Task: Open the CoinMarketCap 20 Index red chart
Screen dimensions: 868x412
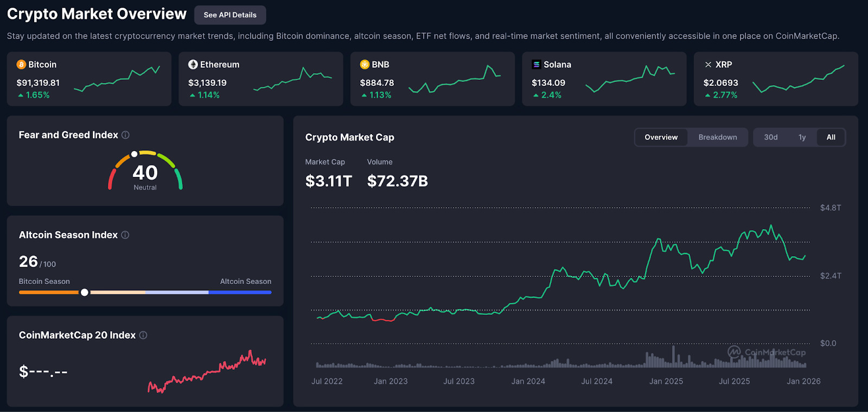Action: (x=207, y=372)
